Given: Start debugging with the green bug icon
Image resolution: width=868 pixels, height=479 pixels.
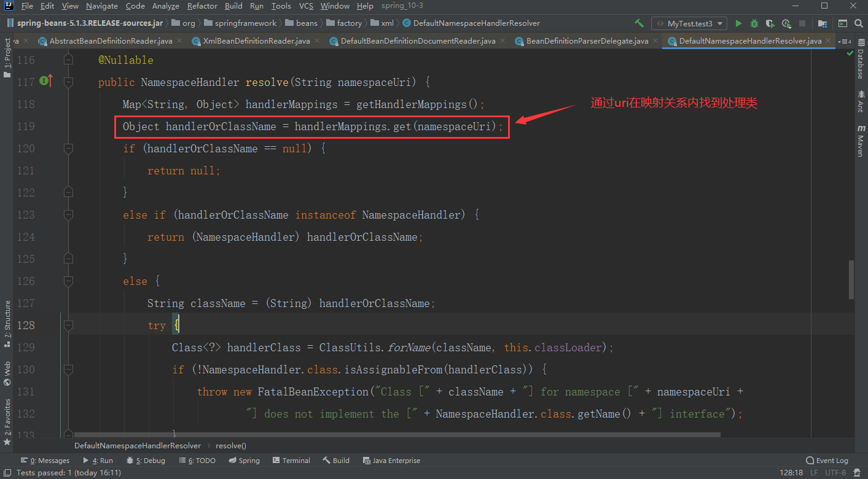Looking at the screenshot, I should 754,23.
